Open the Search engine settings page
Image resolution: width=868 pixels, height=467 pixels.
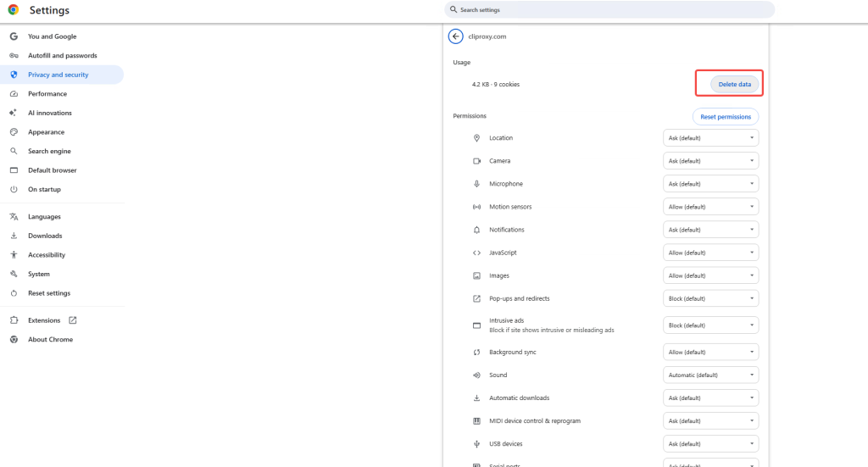click(x=49, y=151)
